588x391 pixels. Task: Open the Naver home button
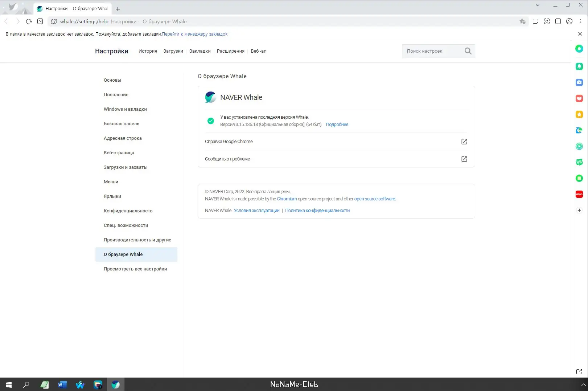(40, 21)
